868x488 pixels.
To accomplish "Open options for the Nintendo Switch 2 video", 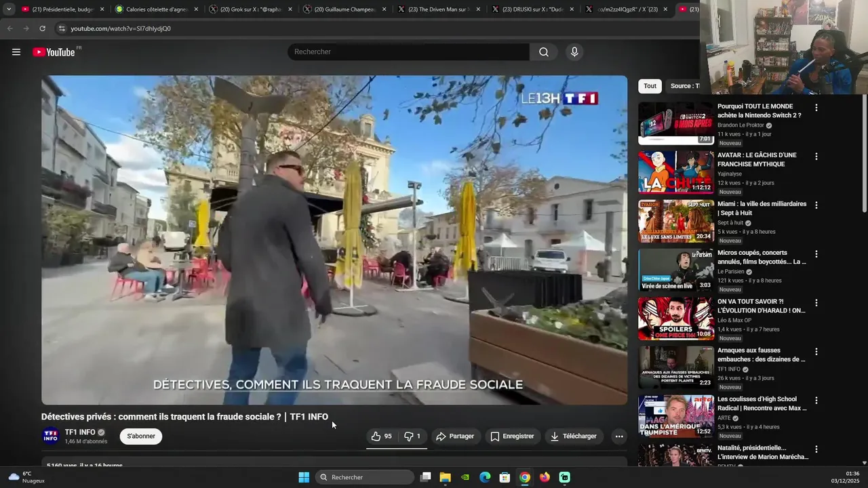I will click(x=816, y=108).
